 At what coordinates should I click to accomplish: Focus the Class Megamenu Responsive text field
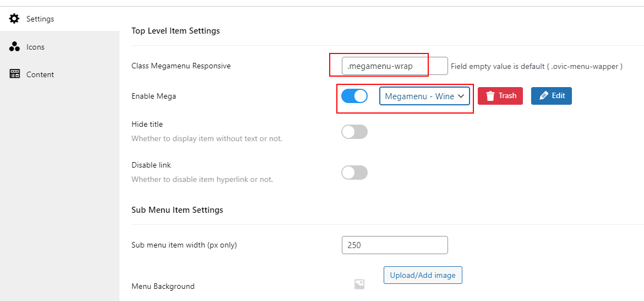click(395, 66)
